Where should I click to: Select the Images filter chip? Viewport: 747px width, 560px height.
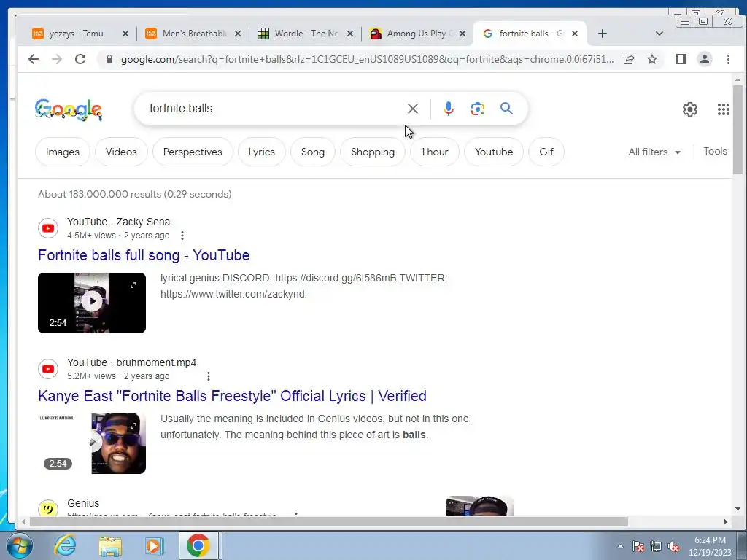[x=63, y=152]
